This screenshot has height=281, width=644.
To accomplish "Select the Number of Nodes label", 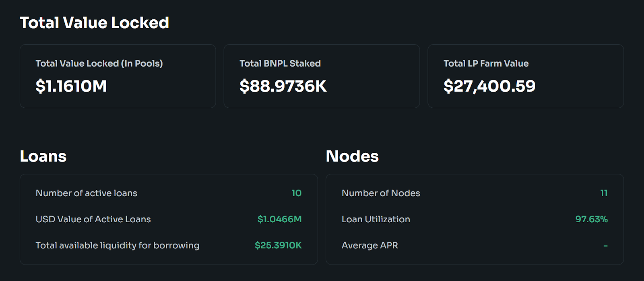I will tap(381, 193).
